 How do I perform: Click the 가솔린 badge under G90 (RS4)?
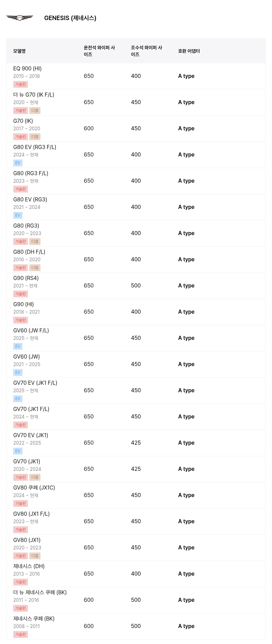click(x=20, y=294)
